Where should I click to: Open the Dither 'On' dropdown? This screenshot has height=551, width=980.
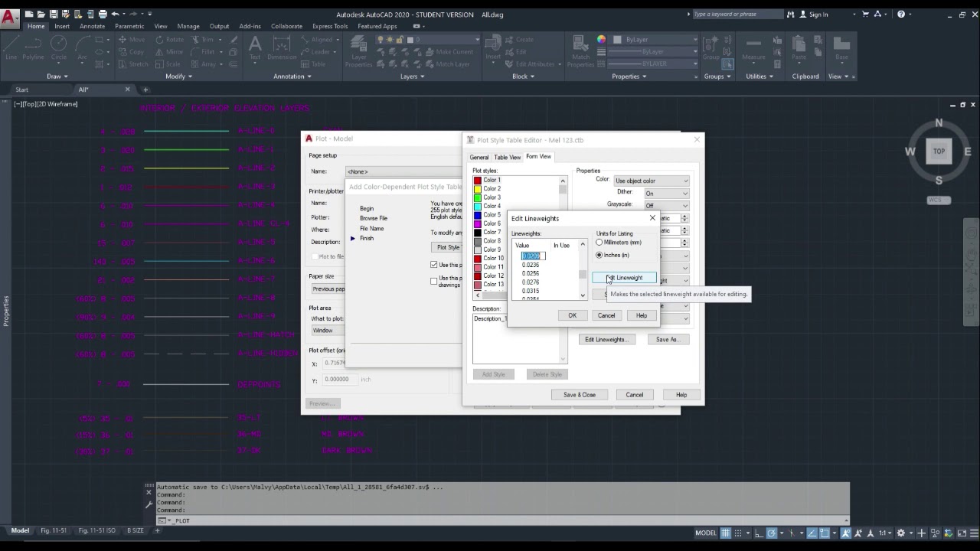point(666,193)
